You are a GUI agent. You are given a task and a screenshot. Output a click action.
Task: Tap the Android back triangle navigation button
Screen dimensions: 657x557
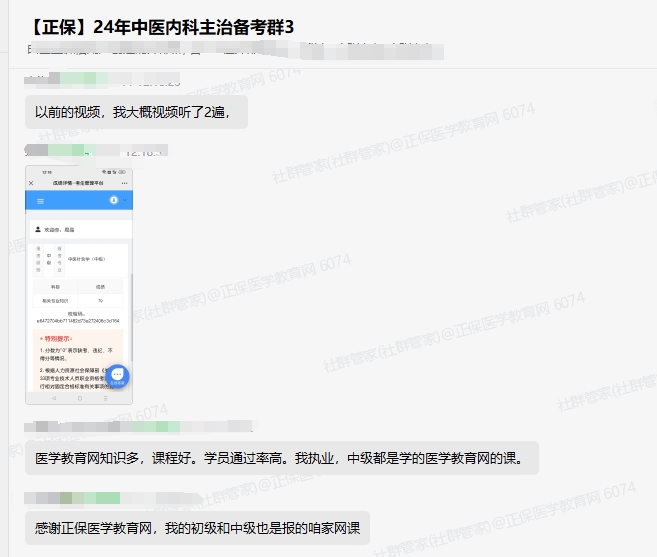point(55,398)
